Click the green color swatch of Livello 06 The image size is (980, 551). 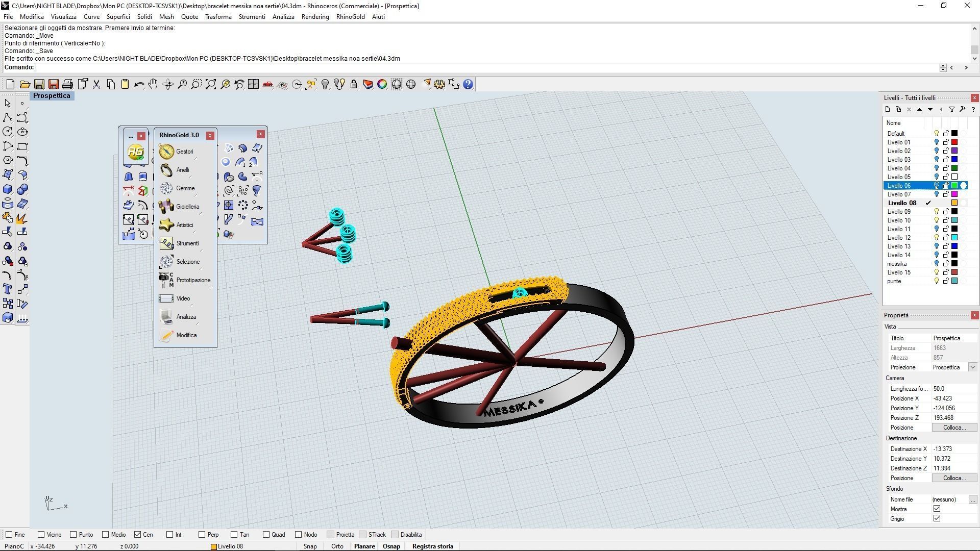954,186
